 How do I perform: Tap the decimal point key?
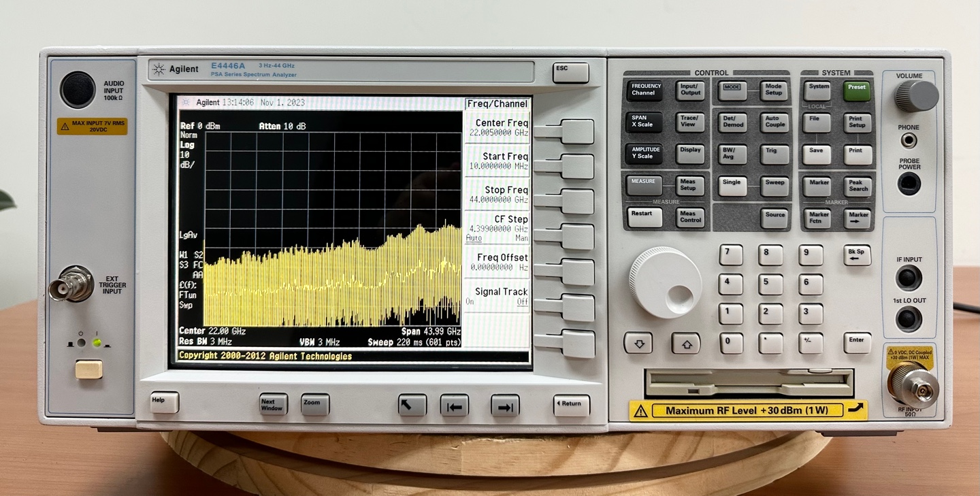point(770,343)
